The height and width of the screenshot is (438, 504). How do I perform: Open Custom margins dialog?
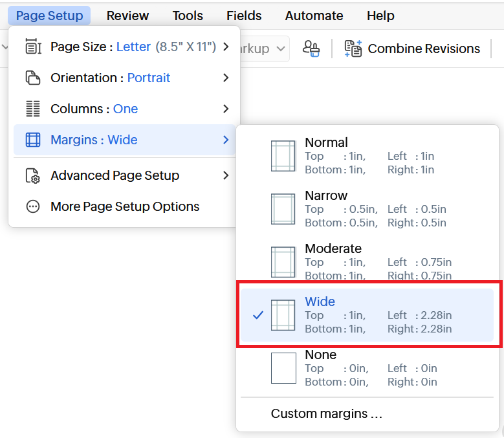tap(327, 414)
